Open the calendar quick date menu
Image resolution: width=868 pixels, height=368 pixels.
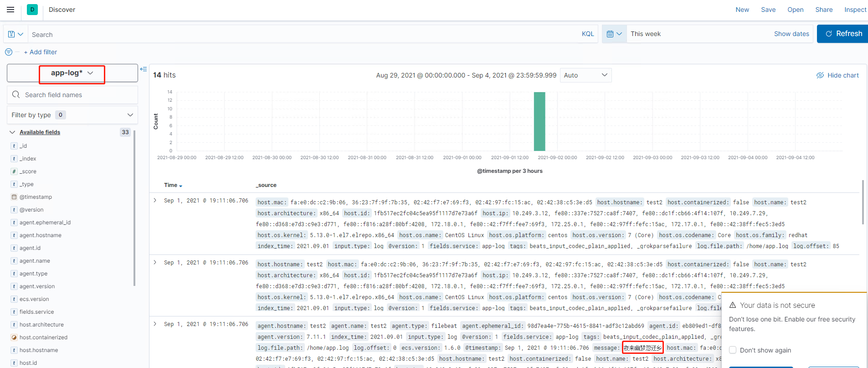pyautogui.click(x=614, y=34)
